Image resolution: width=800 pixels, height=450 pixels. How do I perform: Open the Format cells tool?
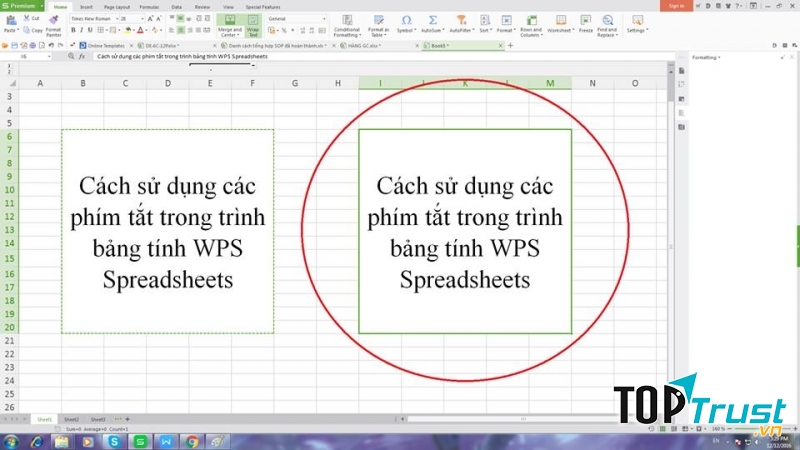(506, 24)
